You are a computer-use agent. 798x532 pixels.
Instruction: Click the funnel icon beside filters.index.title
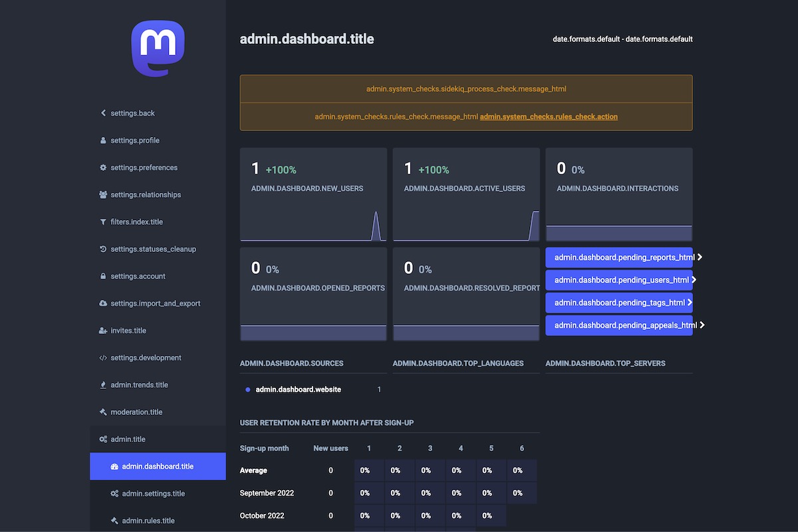[x=103, y=222]
